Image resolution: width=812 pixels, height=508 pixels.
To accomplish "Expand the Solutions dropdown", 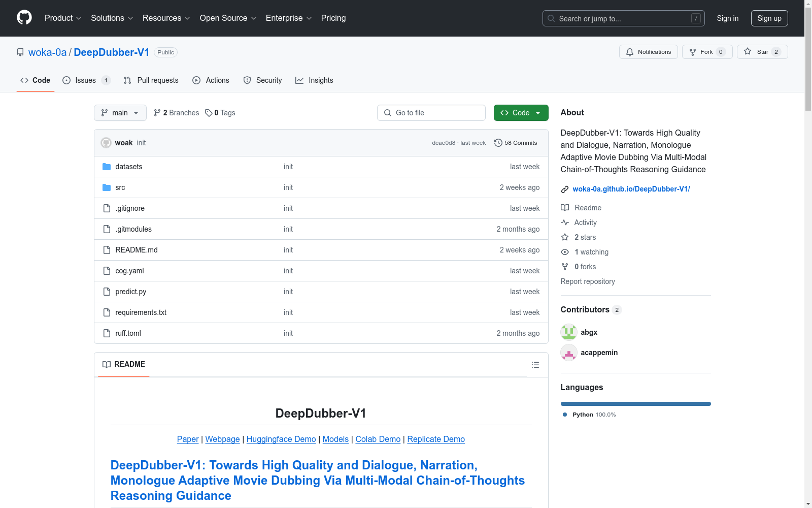I will (112, 18).
